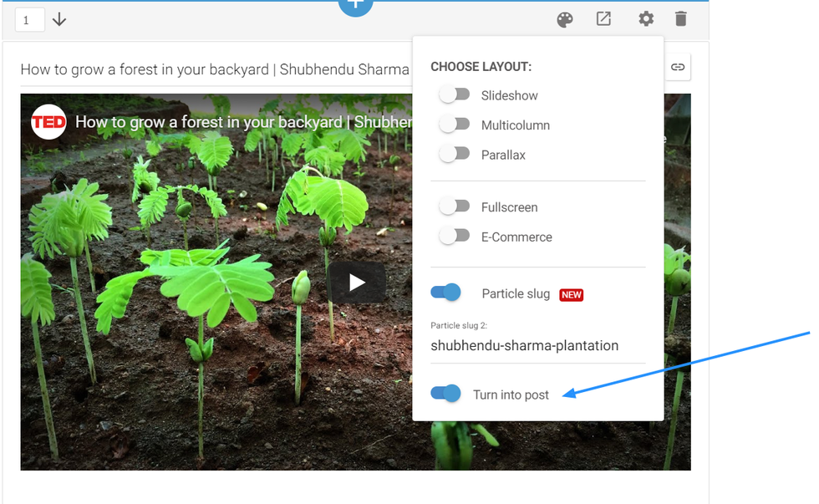Play the forest video
Screen dimensions: 819x504
[357, 283]
